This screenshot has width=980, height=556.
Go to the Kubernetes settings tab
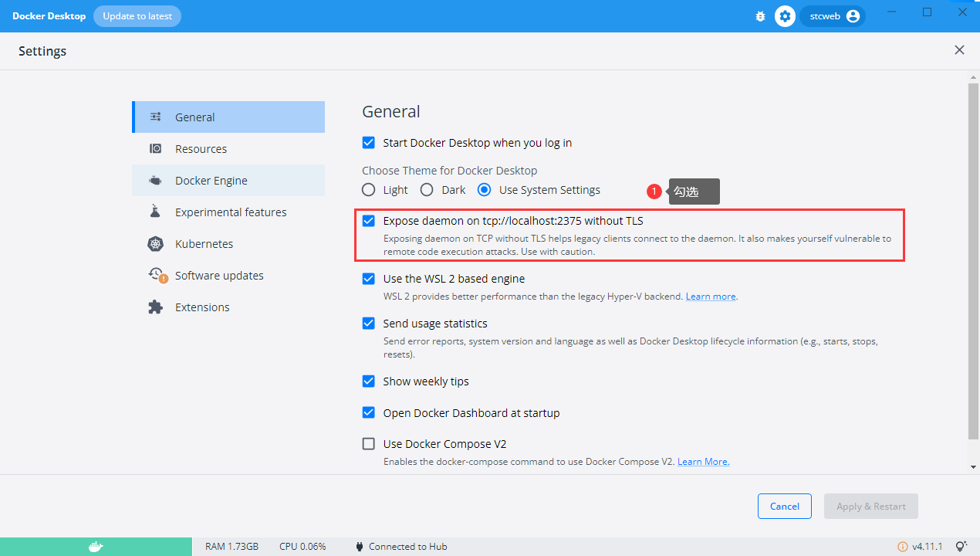[x=228, y=244]
